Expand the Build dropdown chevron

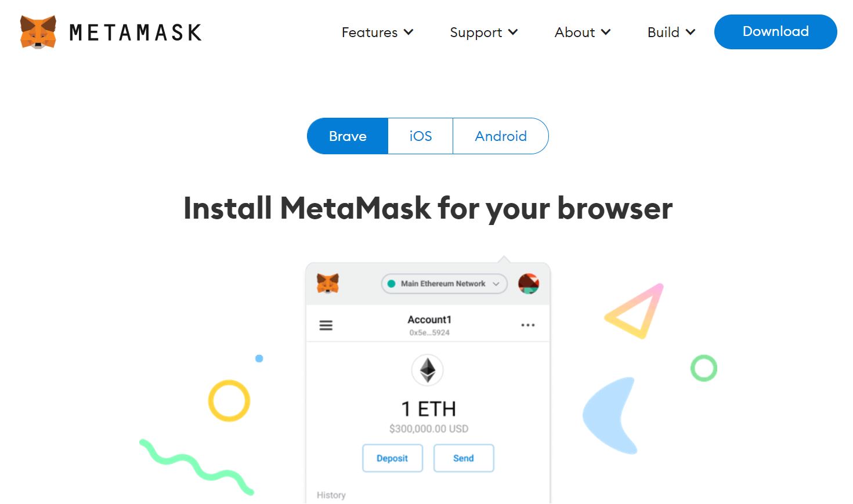(x=691, y=32)
